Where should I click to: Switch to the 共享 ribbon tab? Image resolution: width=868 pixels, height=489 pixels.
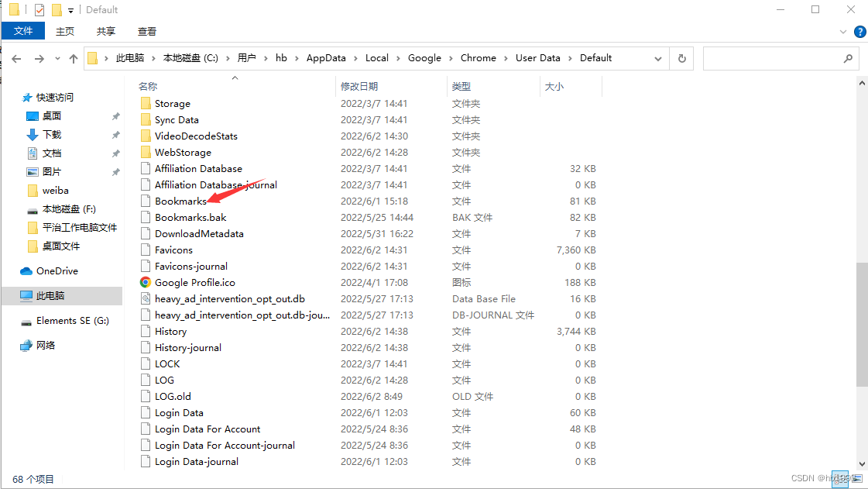[x=106, y=32]
